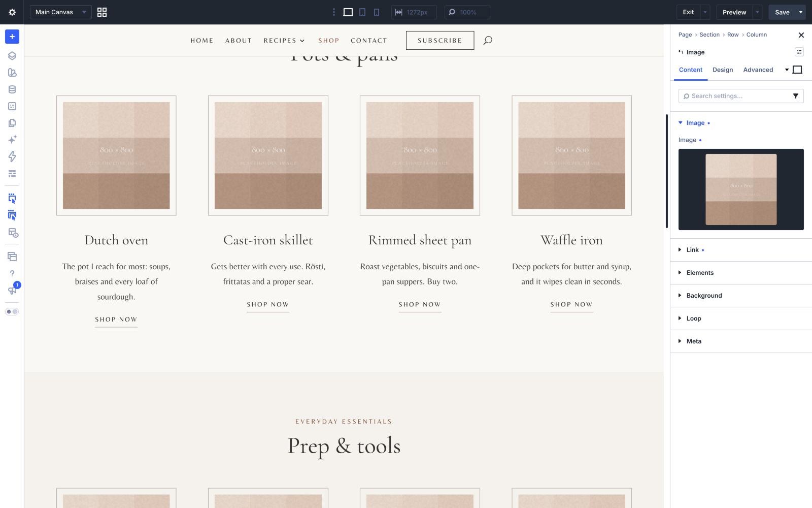Click the SUBSCRIBE button
This screenshot has width=812, height=508.
pyautogui.click(x=440, y=40)
